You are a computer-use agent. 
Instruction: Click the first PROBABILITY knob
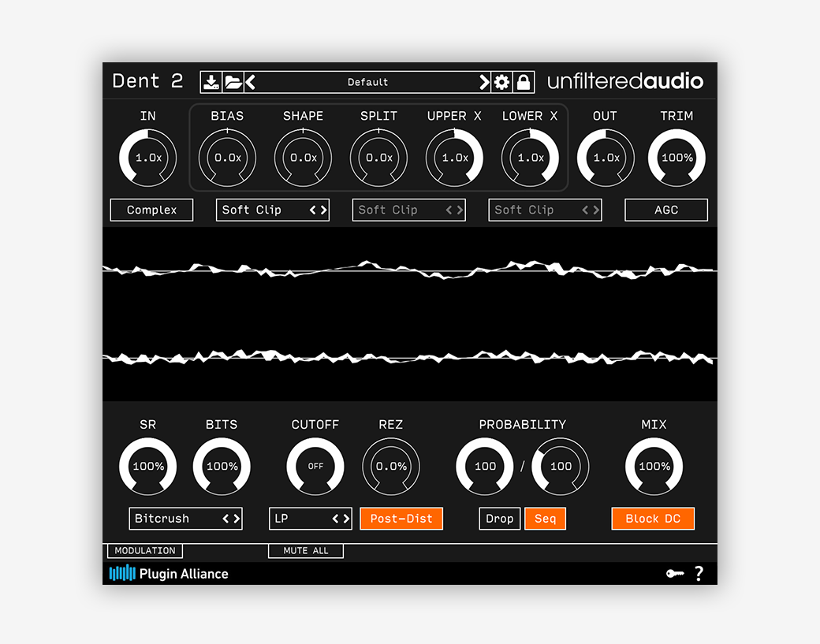[x=485, y=467]
